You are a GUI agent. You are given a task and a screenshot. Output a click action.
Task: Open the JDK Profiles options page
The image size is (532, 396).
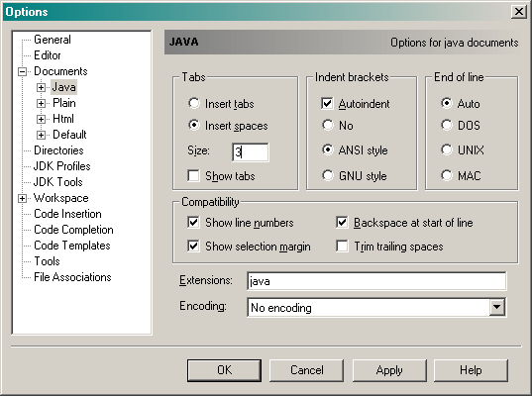point(62,166)
